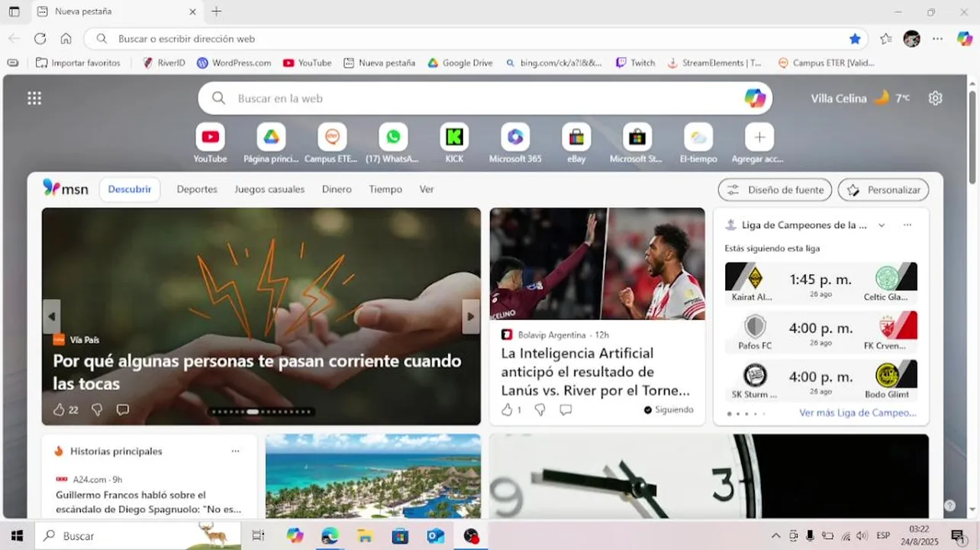This screenshot has width=980, height=550.
Task: Click the Buscar en la web search field
Action: pyautogui.click(x=485, y=98)
